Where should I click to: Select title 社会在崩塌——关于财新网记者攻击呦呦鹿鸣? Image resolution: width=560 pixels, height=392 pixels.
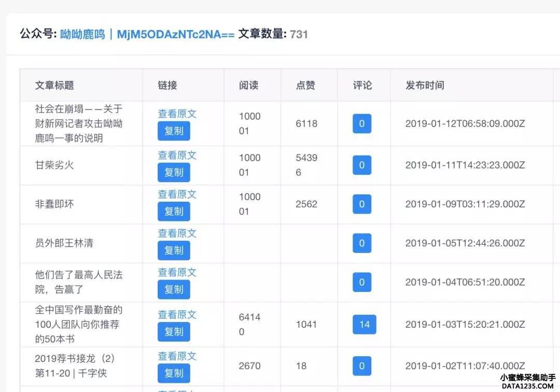(x=79, y=123)
